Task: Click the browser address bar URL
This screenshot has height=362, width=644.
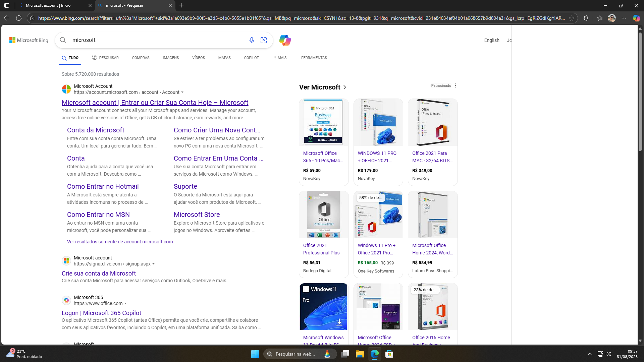Action: (x=301, y=18)
